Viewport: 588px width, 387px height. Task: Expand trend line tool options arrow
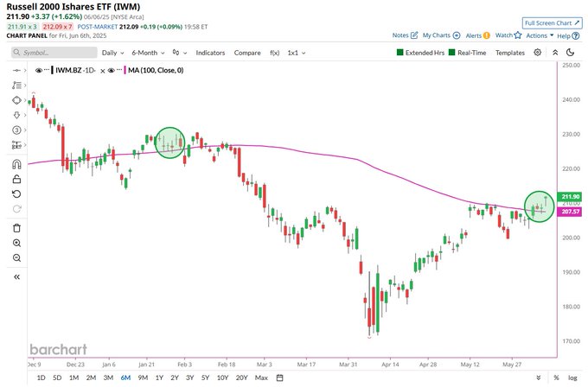click(x=25, y=71)
